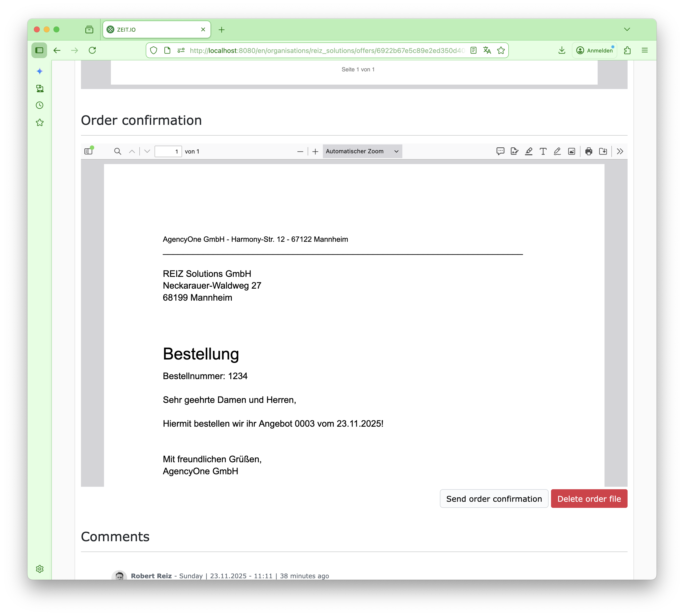Open the Automatischer Zoom dropdown
The width and height of the screenshot is (684, 616).
[362, 151]
